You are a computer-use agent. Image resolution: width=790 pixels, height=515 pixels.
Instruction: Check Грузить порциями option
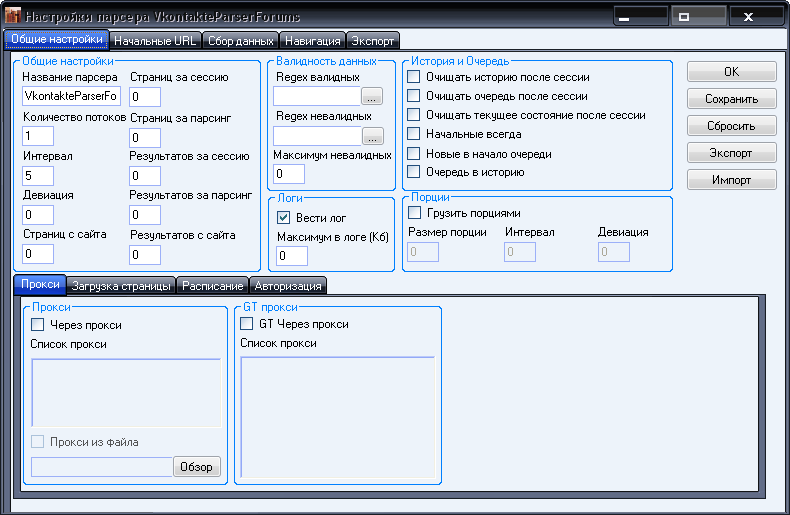coord(414,213)
